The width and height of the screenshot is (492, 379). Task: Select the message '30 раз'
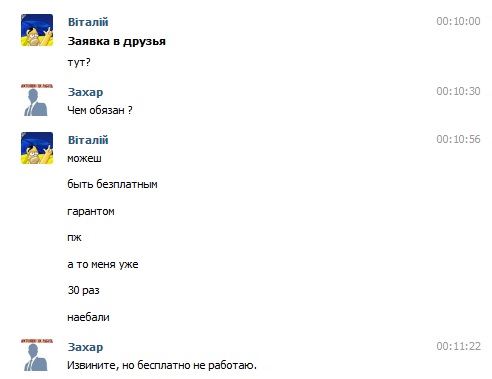click(83, 290)
